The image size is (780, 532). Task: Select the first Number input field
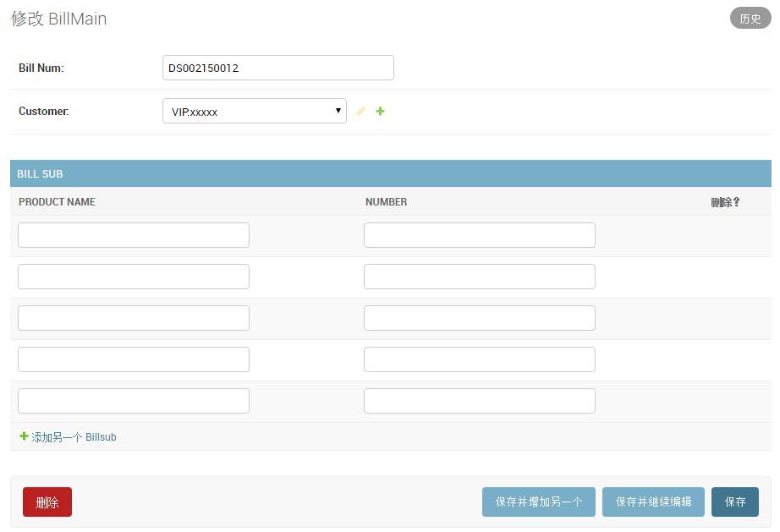[x=480, y=235]
